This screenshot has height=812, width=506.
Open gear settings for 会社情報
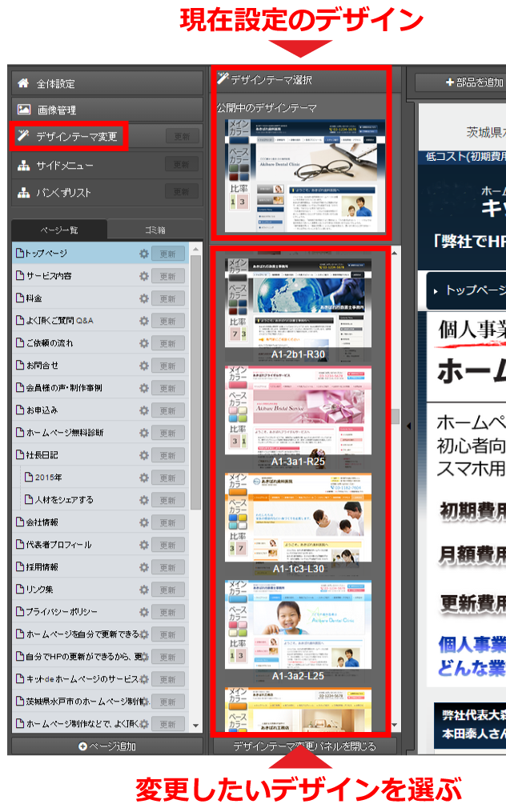tap(143, 522)
